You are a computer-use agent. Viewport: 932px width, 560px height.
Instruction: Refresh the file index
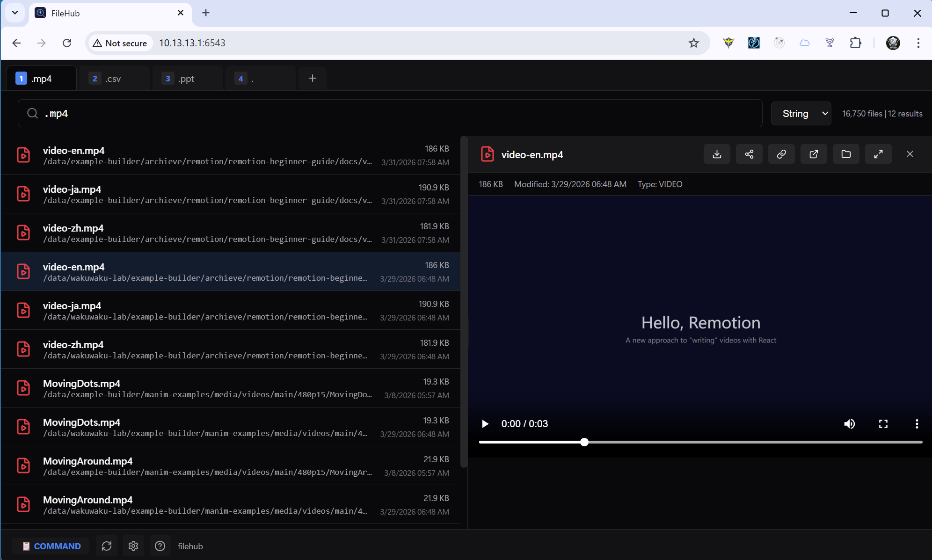tap(107, 546)
